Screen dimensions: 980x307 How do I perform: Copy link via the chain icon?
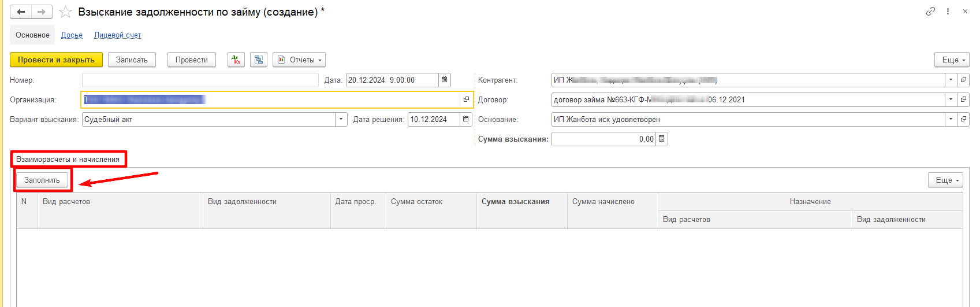(x=930, y=11)
